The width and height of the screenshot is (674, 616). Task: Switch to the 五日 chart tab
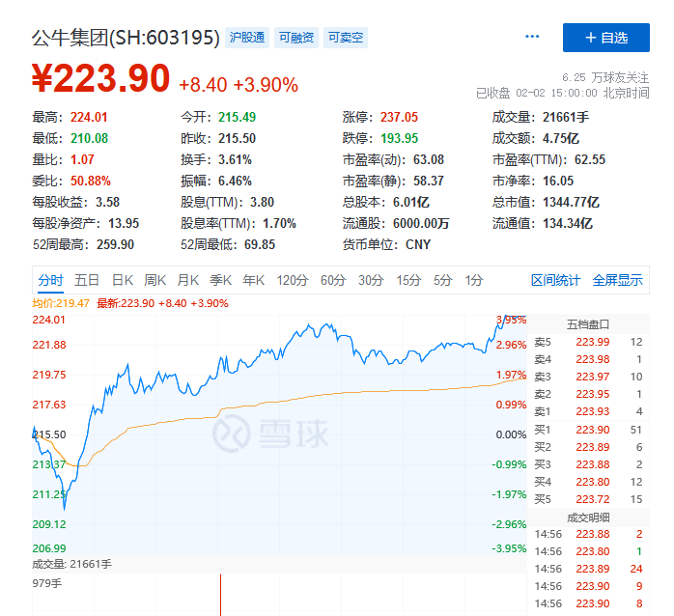[x=86, y=280]
